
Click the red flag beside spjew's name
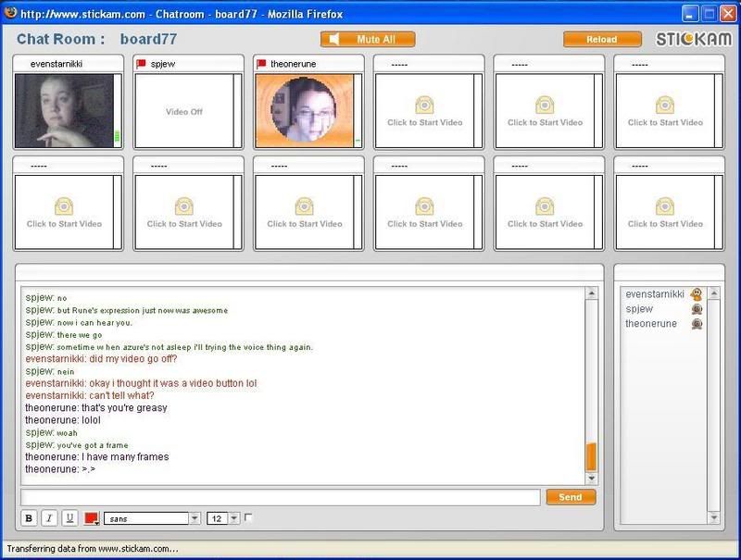pos(141,64)
